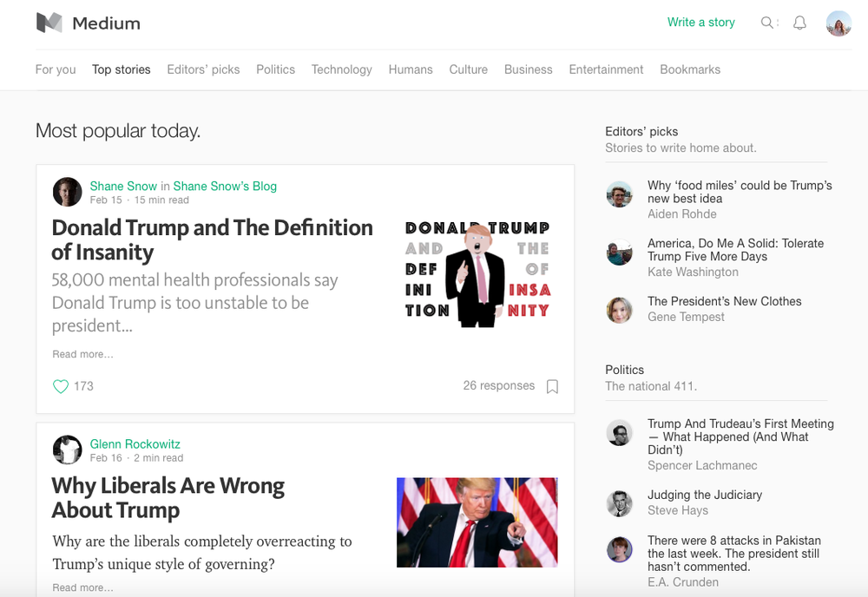Click author name Spencer Lachmanec

pyautogui.click(x=702, y=466)
